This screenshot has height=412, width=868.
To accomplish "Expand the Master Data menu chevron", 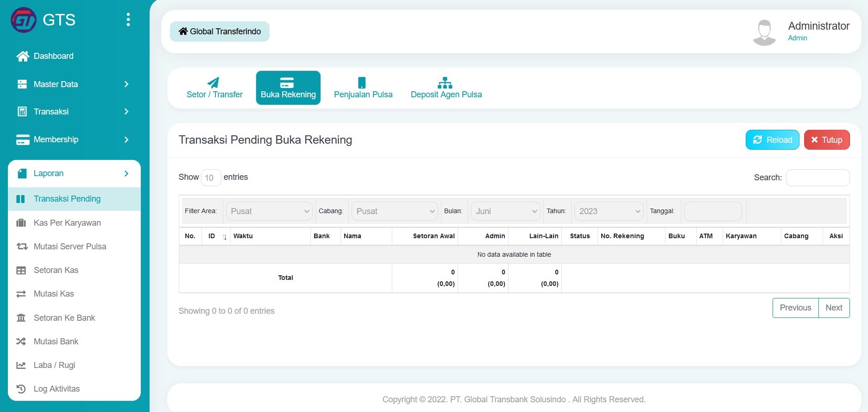I will (126, 84).
